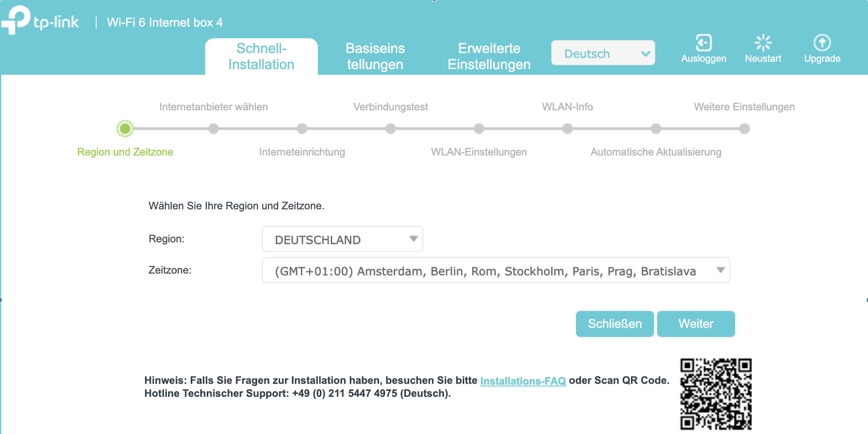Open the Erweiterte Einstellungen tab
Viewport: 868px width, 434px height.
[489, 56]
